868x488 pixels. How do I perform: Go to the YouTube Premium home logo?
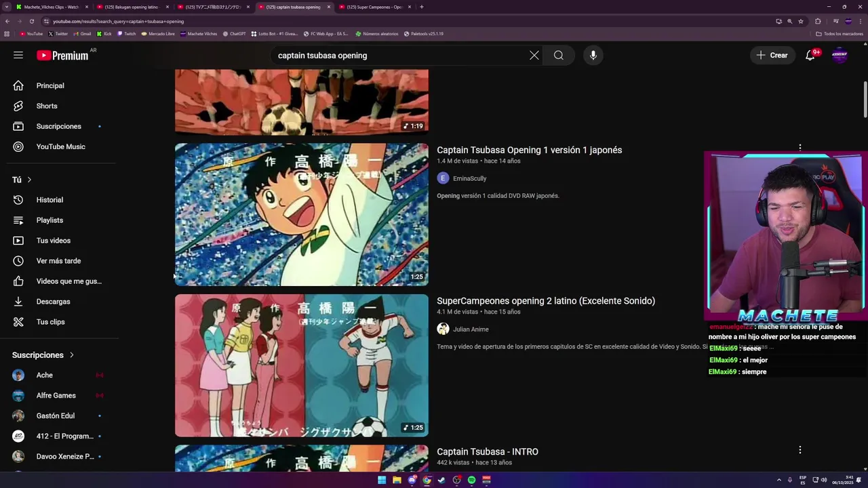point(62,56)
